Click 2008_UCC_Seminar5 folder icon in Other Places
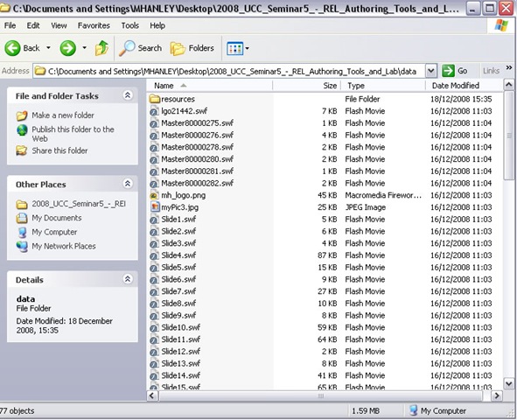This screenshot has height=420, width=517. [22, 205]
